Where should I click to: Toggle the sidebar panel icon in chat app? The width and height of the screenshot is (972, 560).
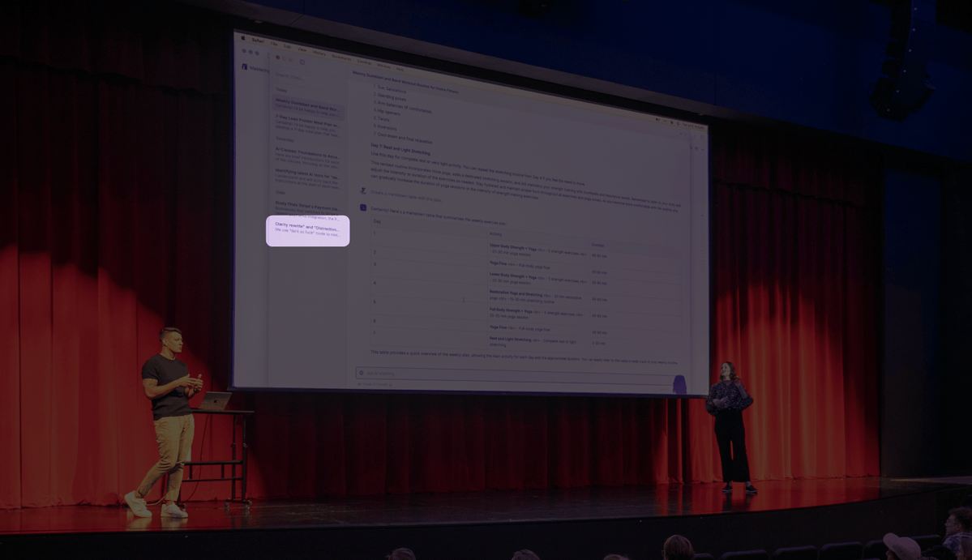[302, 62]
